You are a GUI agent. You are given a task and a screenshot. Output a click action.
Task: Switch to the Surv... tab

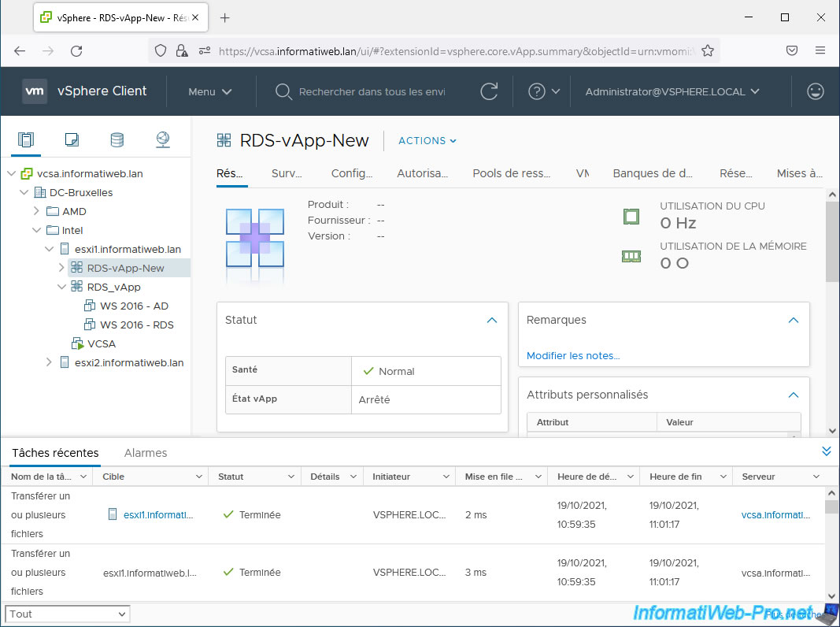tap(287, 173)
